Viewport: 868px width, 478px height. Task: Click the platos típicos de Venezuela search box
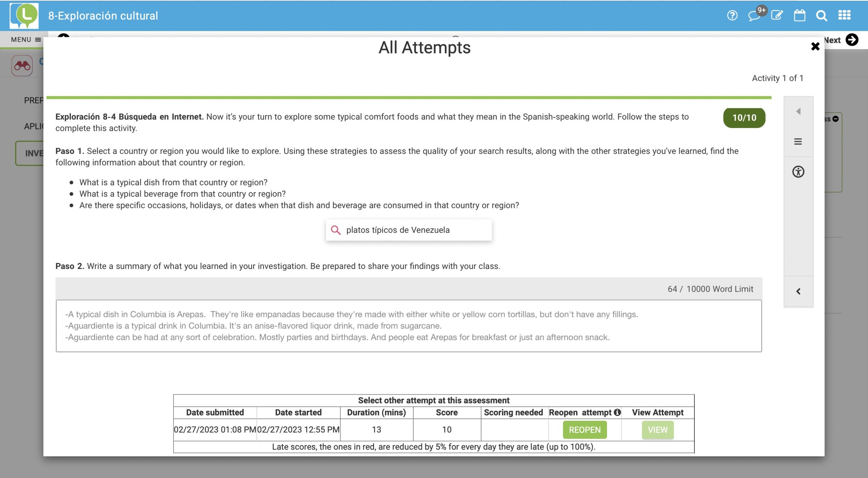tap(409, 230)
